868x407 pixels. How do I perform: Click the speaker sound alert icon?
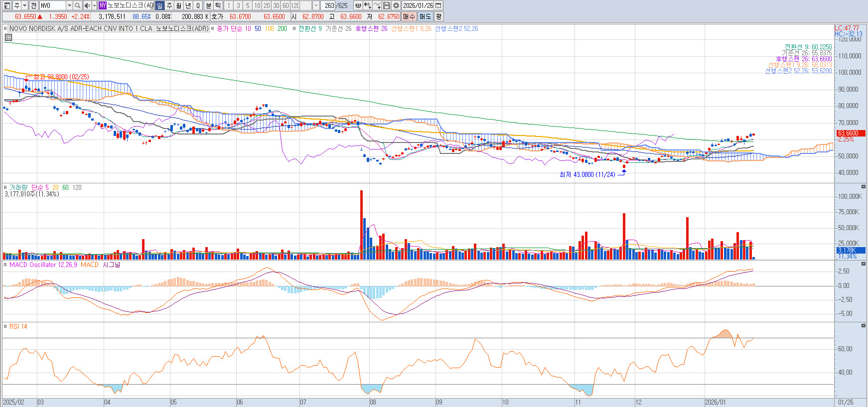87,5
